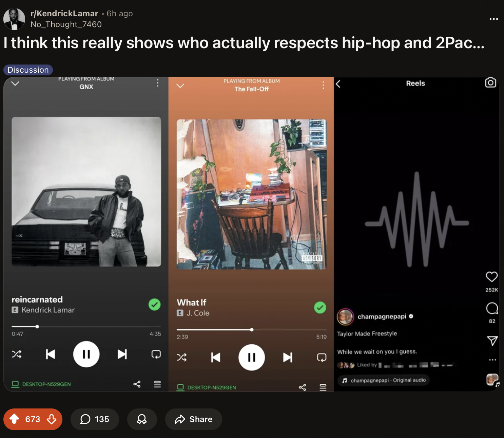Screen dimensions: 504x438
Task: Share the What If track
Action: 303,387
